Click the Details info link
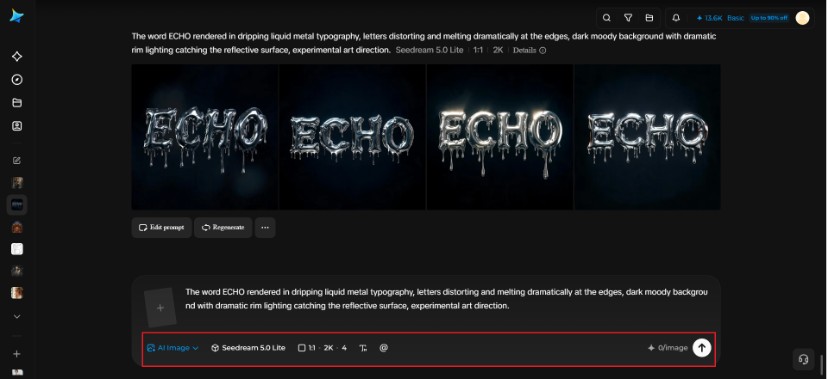Screen dimensions: 830x379 pyautogui.click(x=529, y=50)
